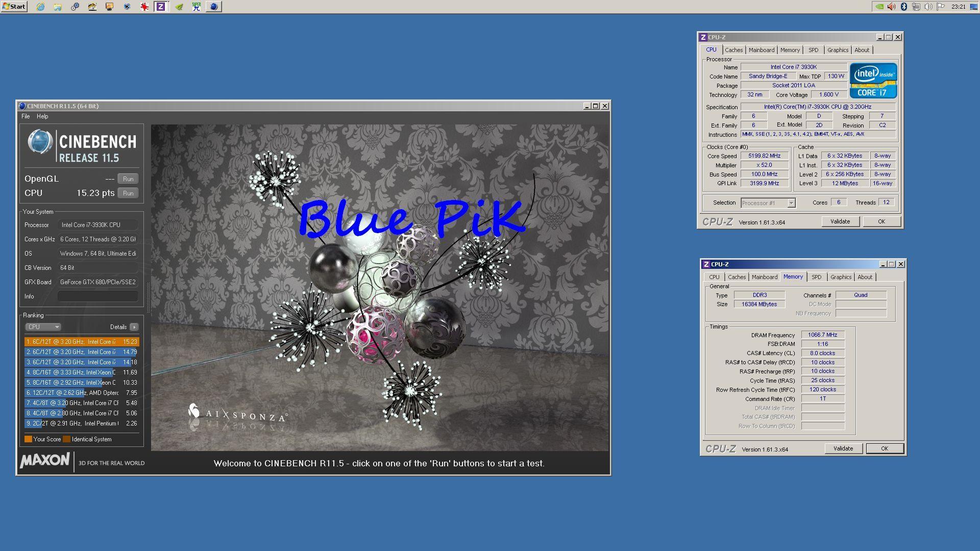This screenshot has height=551, width=980.
Task: Click the Bluetooth tray icon
Action: (x=904, y=7)
